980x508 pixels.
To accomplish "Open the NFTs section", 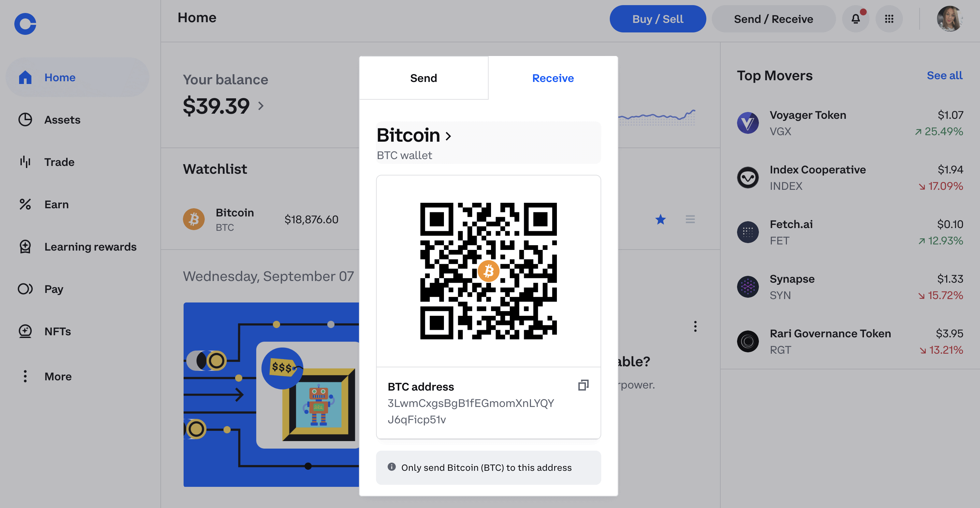I will pos(58,330).
